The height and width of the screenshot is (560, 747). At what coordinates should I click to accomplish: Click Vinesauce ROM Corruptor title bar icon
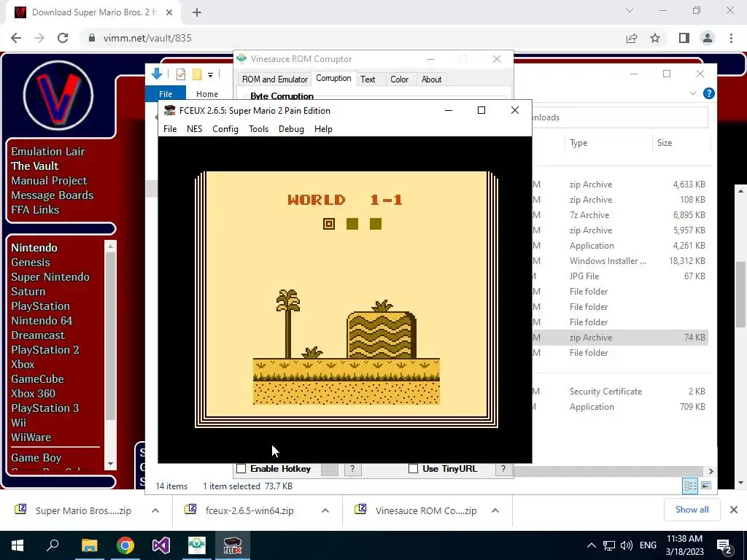click(x=241, y=58)
